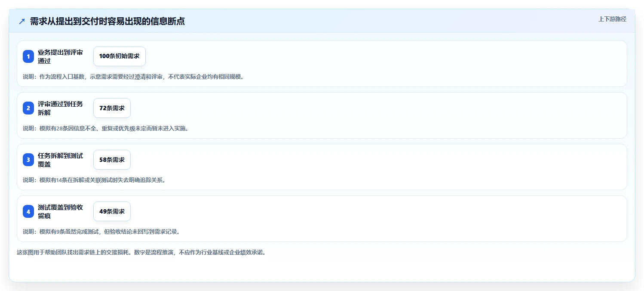Viewport: 644px width, 291px height.
Task: Click the stage name '评审通过到任务拆解'
Action: 60,108
